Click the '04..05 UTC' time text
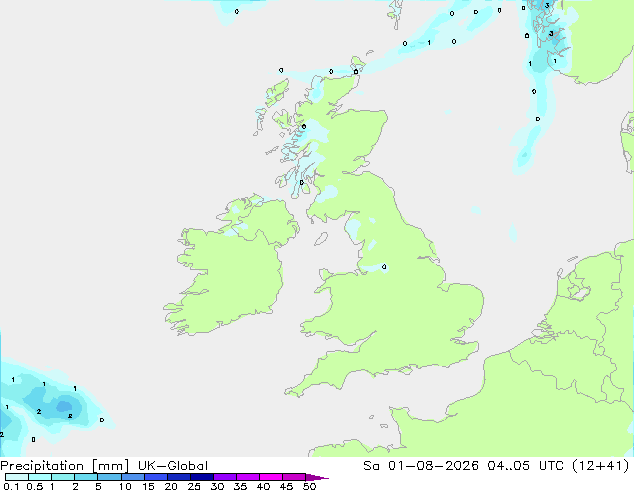 526,466
